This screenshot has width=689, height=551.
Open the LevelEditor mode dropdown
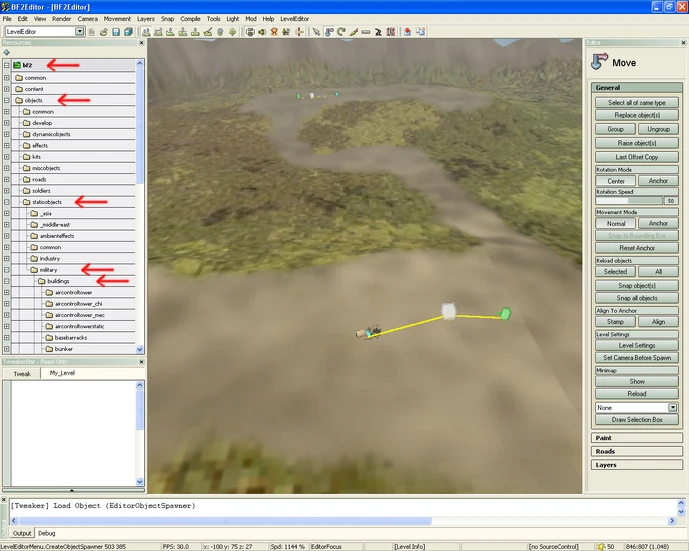tap(78, 31)
